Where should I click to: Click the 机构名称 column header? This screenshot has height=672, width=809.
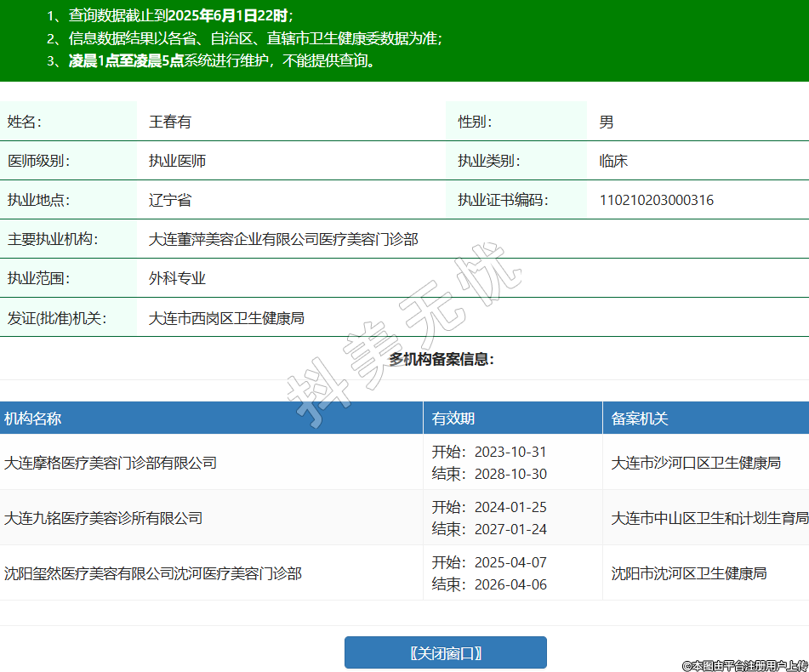point(33,419)
